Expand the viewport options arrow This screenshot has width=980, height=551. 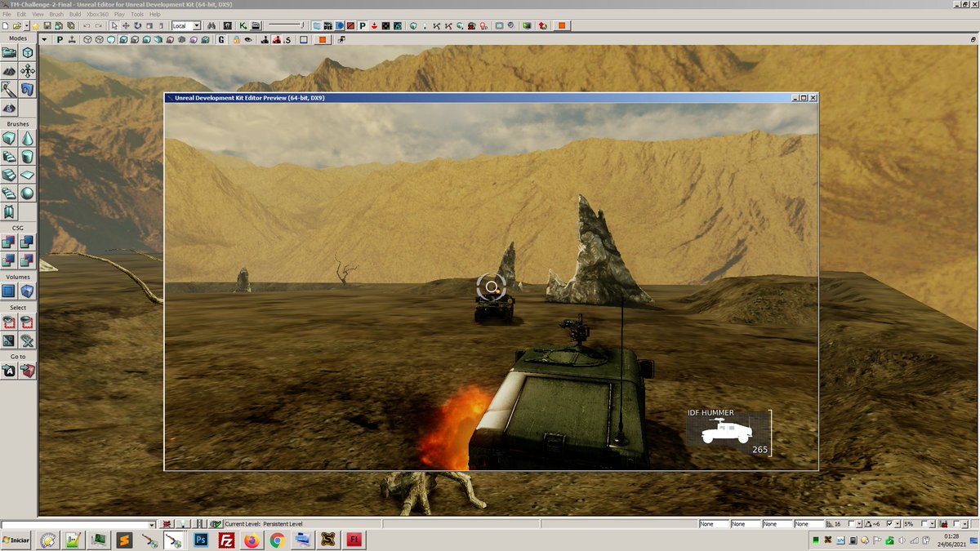coord(44,39)
